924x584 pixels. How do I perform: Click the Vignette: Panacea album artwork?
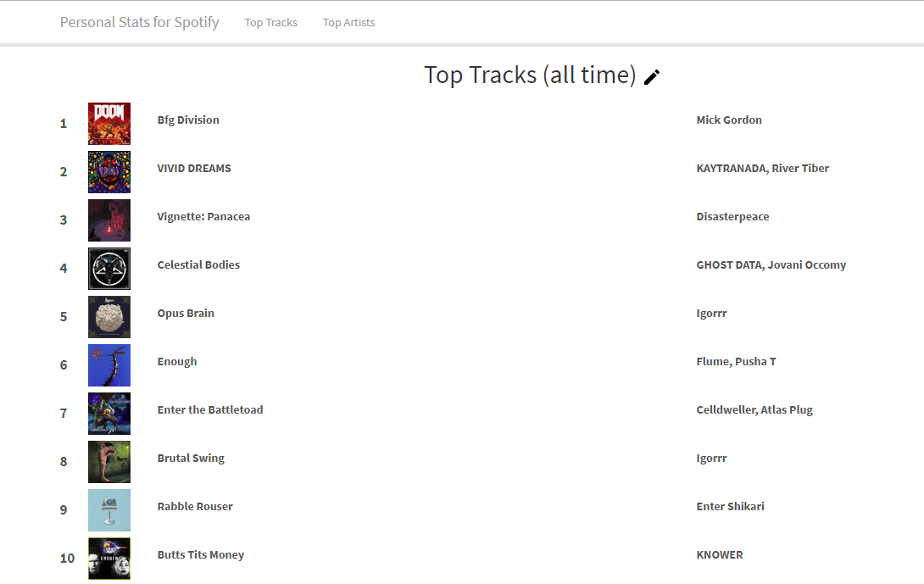[x=109, y=220]
